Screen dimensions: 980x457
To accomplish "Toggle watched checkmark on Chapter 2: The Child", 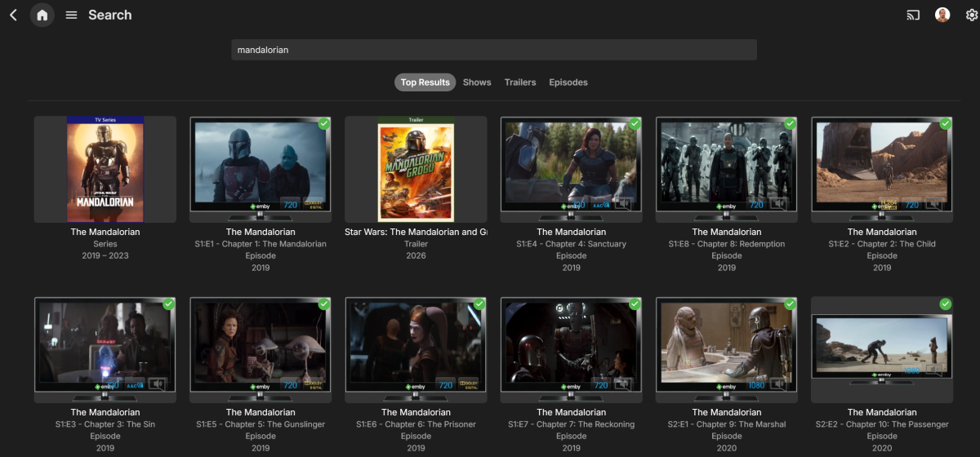I will (x=945, y=123).
